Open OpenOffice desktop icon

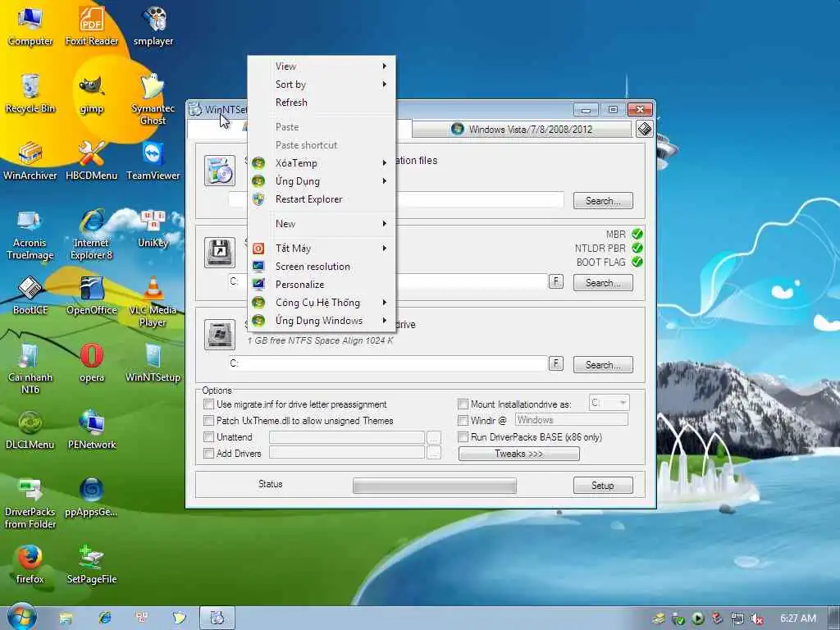point(92,295)
